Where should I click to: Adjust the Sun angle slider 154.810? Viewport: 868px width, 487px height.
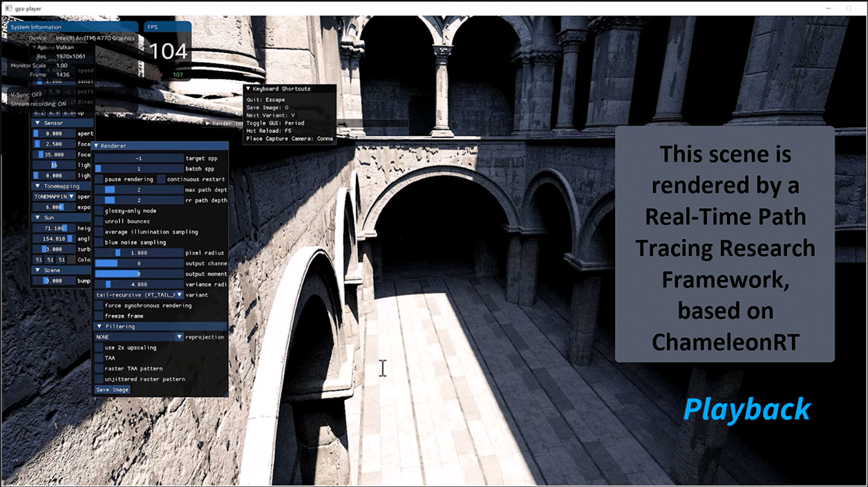pyautogui.click(x=54, y=238)
